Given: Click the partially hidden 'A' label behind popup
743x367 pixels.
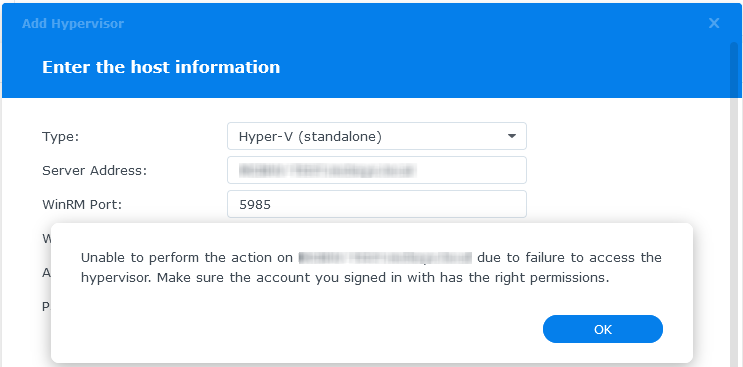Looking at the screenshot, I should [46, 273].
